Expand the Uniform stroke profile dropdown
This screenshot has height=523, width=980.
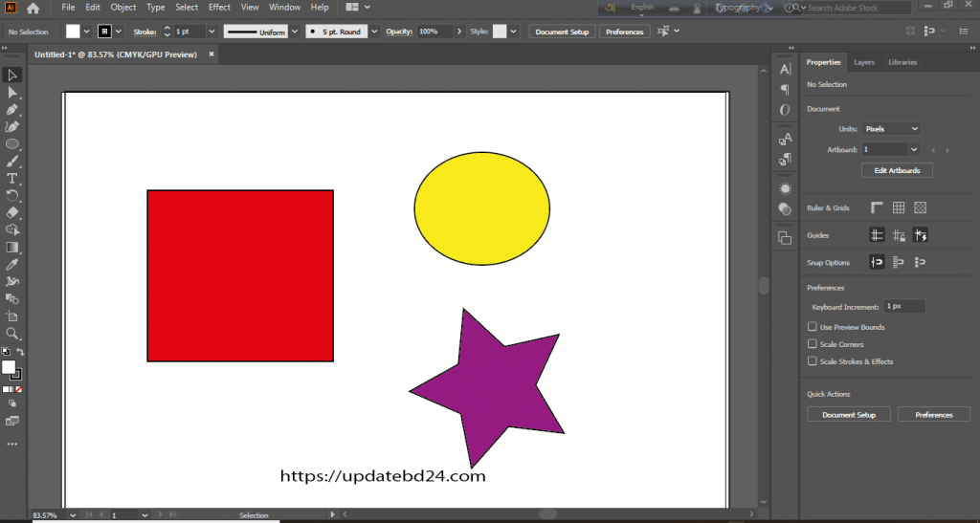coord(294,32)
